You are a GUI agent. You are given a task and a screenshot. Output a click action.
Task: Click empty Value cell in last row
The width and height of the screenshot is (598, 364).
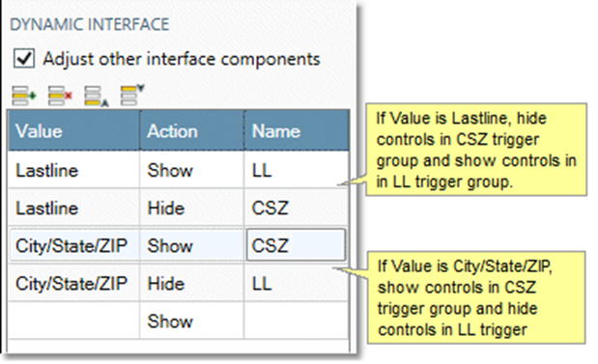tap(74, 321)
